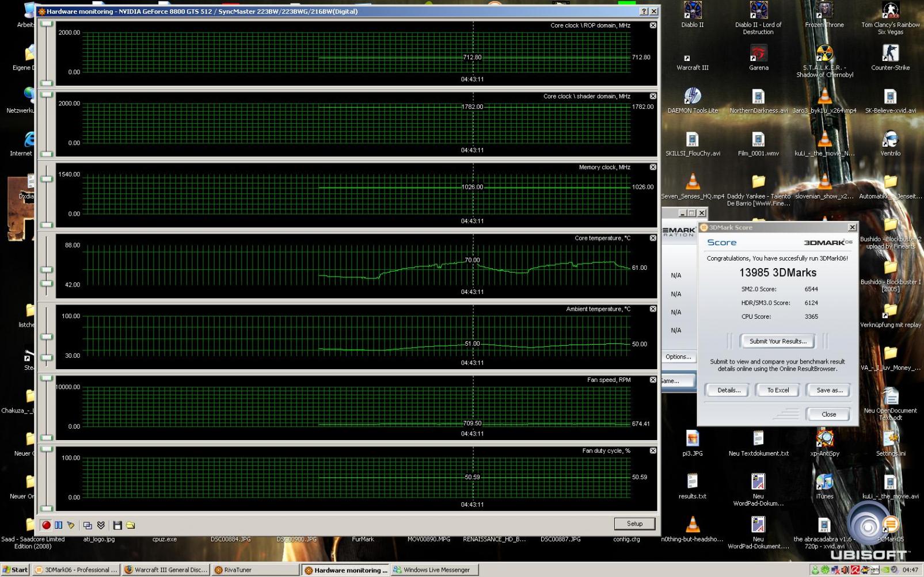Click the upper slider handle of Core temperature graph
Viewport: 924px width, 577px height.
point(47,270)
